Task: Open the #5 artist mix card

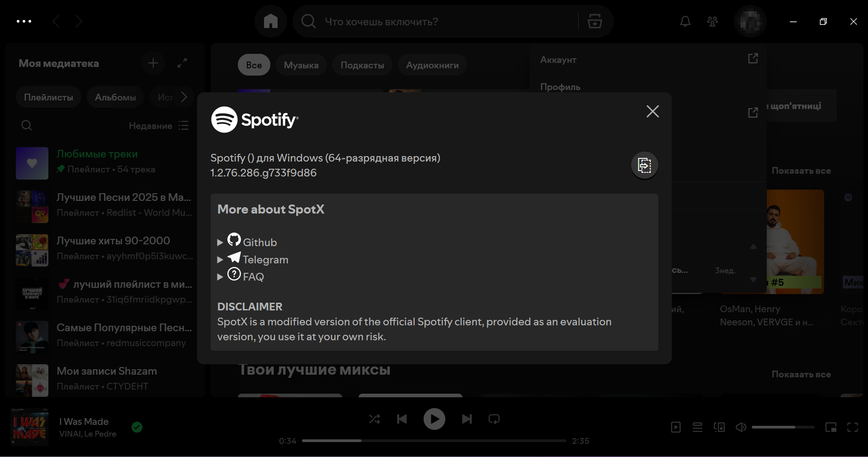Action: 795,242
